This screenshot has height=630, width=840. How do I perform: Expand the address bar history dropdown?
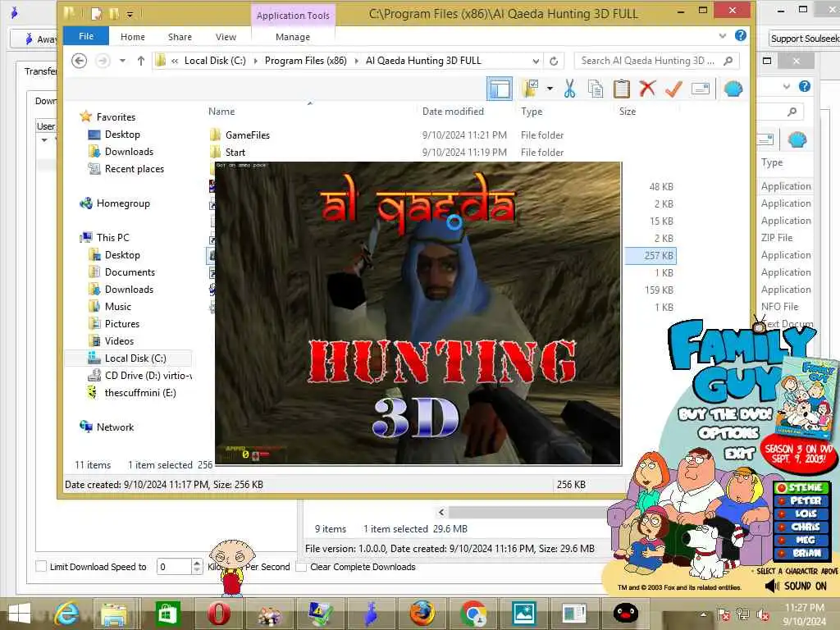535,61
